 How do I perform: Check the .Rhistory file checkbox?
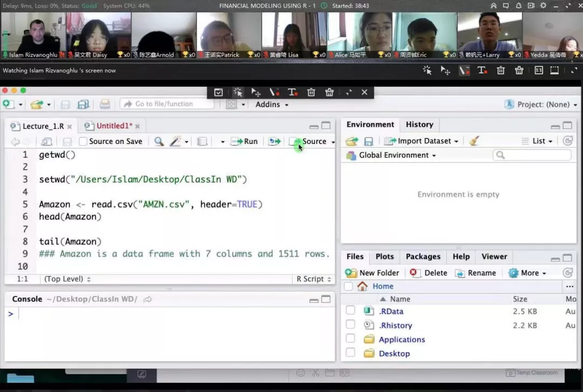pyautogui.click(x=350, y=325)
